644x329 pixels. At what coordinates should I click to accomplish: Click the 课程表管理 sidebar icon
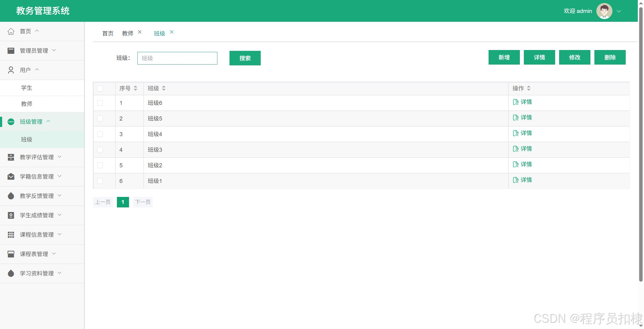(11, 254)
